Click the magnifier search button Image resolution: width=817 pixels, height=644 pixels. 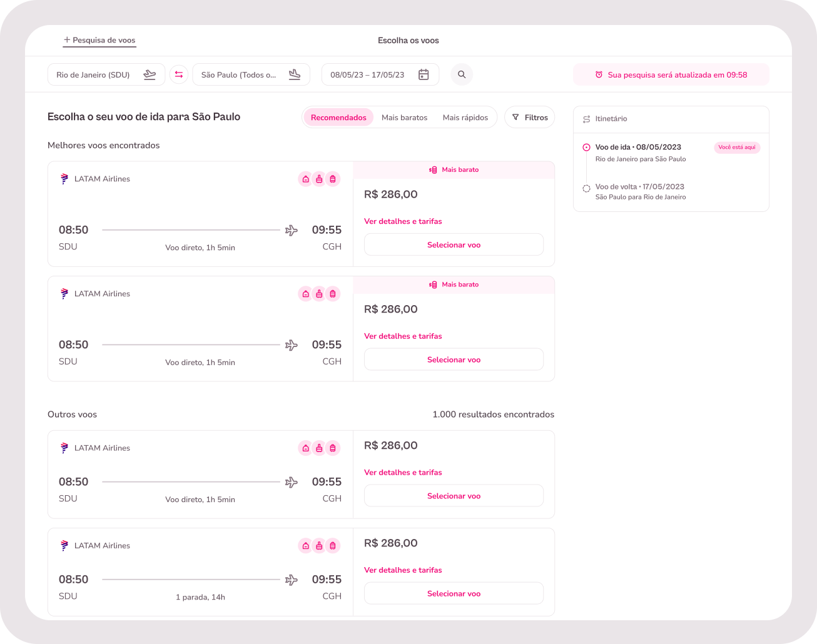pyautogui.click(x=462, y=74)
